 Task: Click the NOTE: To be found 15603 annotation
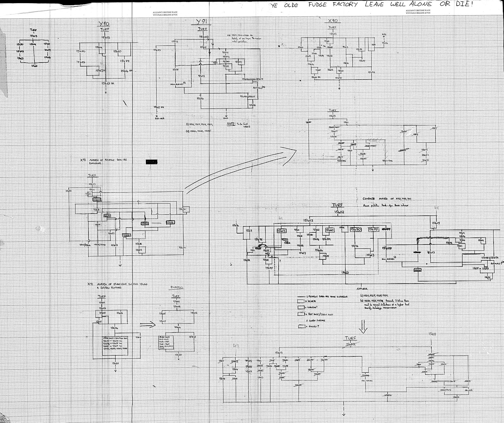[x=237, y=125]
